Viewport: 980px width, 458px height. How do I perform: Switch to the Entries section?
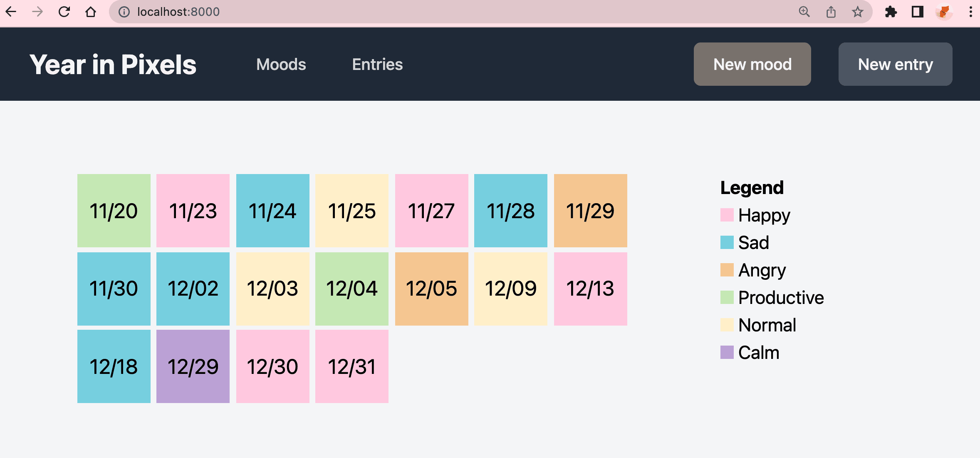(x=377, y=64)
